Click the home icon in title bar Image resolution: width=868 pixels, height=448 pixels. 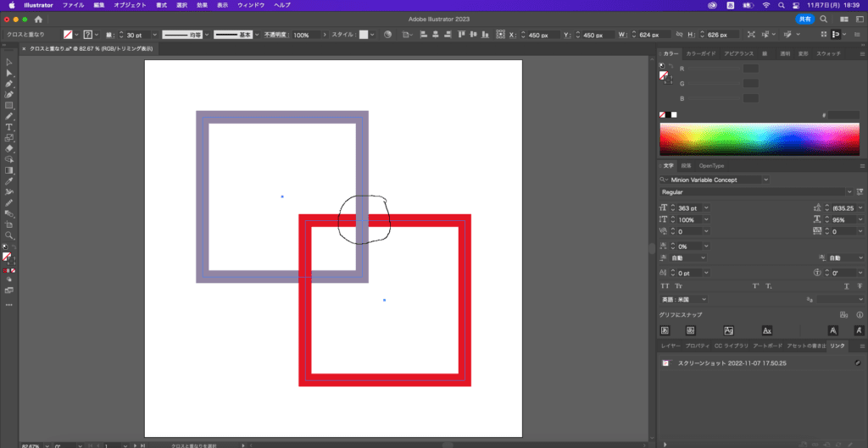pyautogui.click(x=38, y=19)
